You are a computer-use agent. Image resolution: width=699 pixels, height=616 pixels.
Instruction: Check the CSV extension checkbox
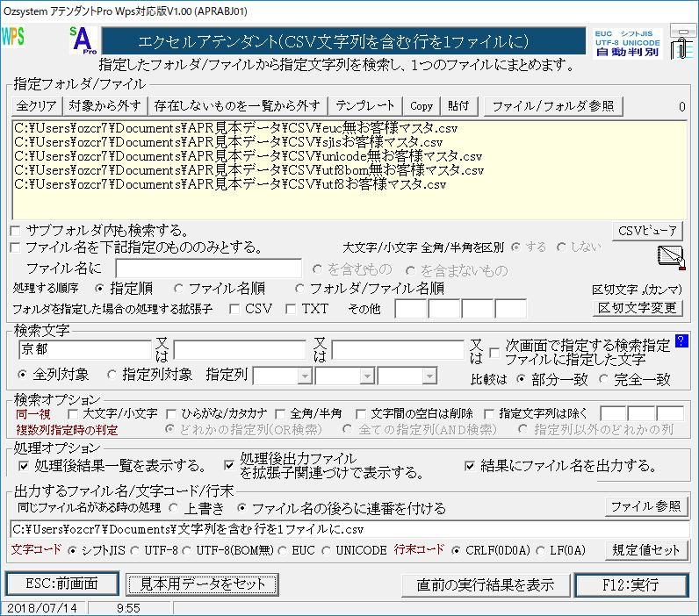(234, 309)
